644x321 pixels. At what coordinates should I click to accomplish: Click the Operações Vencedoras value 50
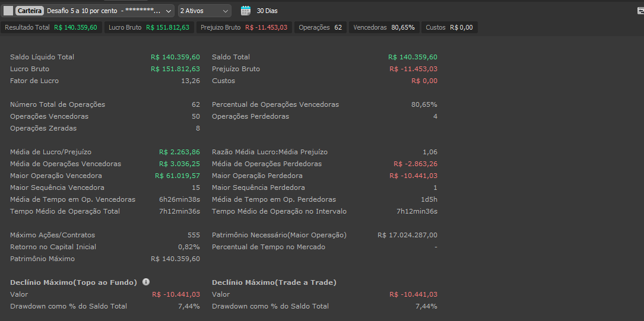pyautogui.click(x=196, y=116)
